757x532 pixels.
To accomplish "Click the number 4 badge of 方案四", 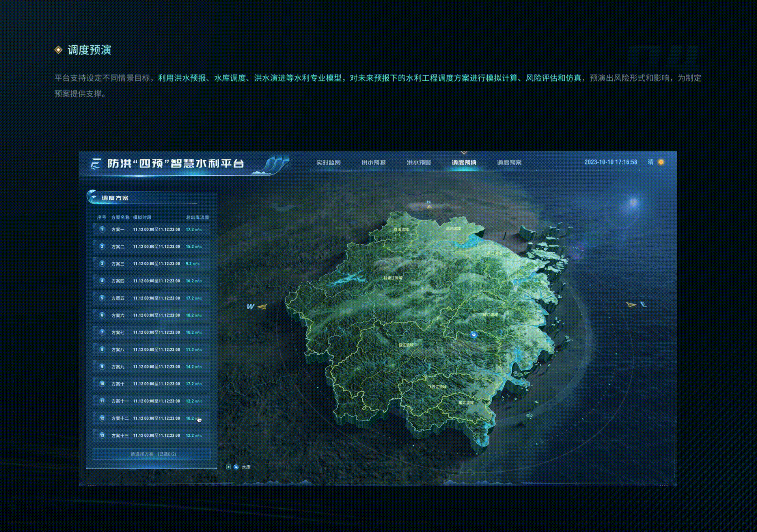I will click(x=102, y=281).
